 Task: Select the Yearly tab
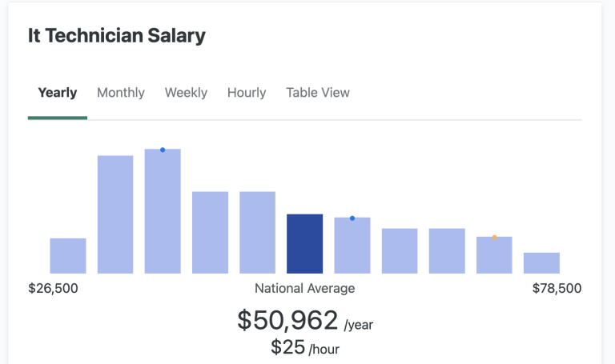pyautogui.click(x=58, y=93)
